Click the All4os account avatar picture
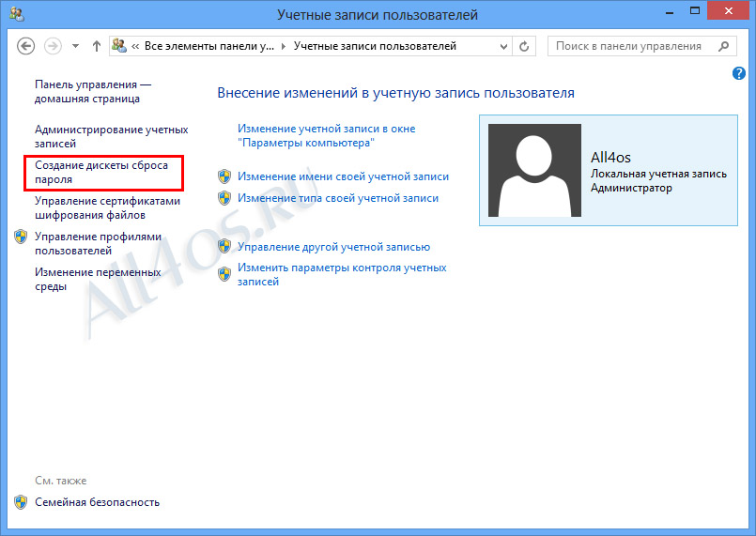This screenshot has width=756, height=536. 534,170
